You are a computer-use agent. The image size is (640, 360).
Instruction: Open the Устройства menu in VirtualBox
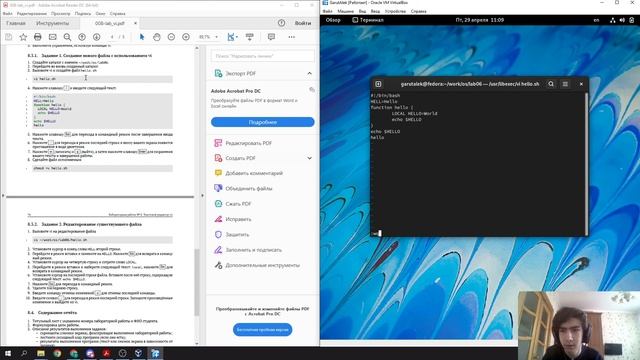(x=395, y=11)
